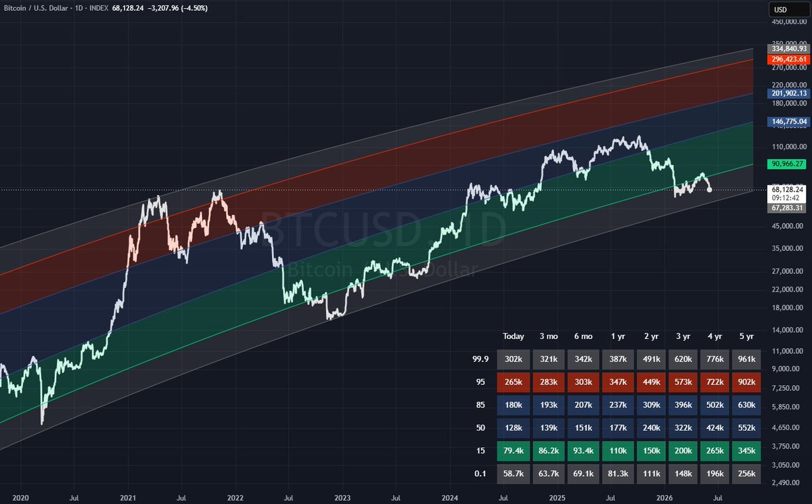Click the 6 mo column header
The height and width of the screenshot is (504, 812).
(584, 336)
